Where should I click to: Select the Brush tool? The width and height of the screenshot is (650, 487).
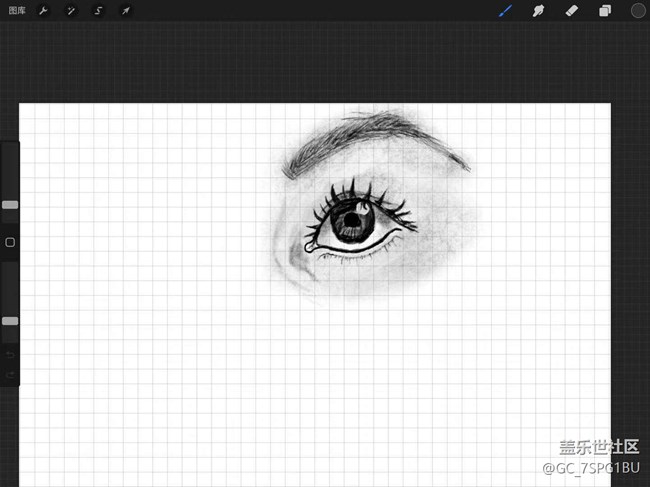505,11
